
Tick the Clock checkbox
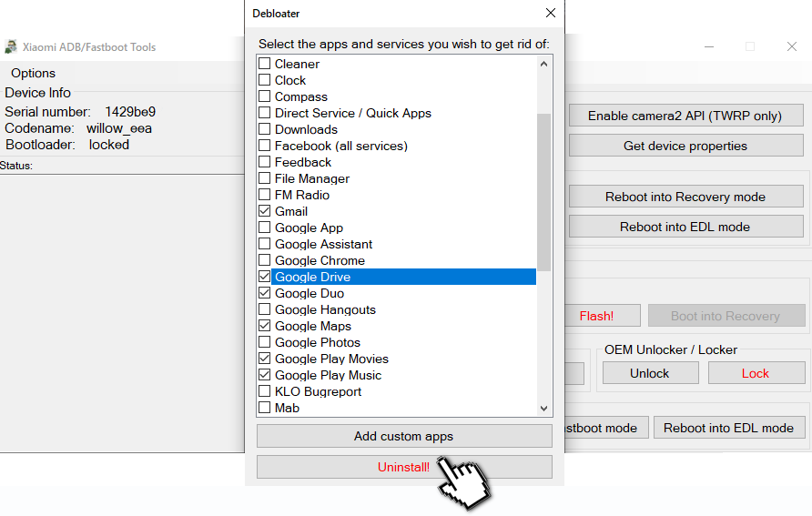264,80
